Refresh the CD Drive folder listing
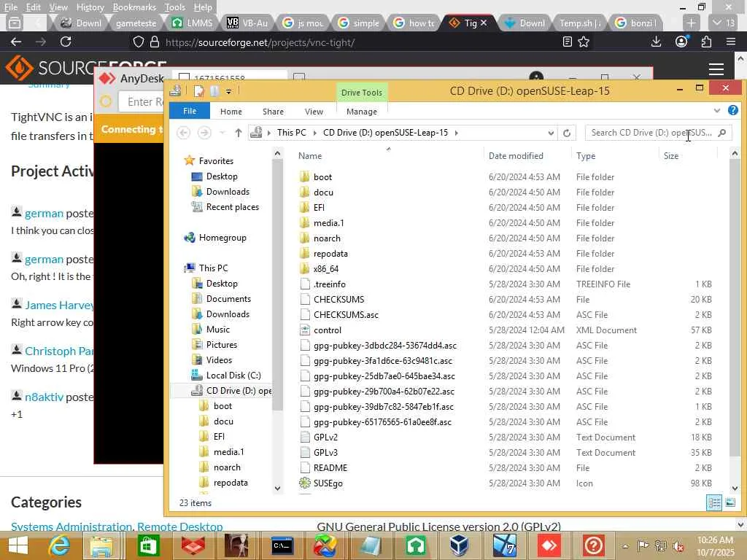The image size is (747, 560). point(566,133)
